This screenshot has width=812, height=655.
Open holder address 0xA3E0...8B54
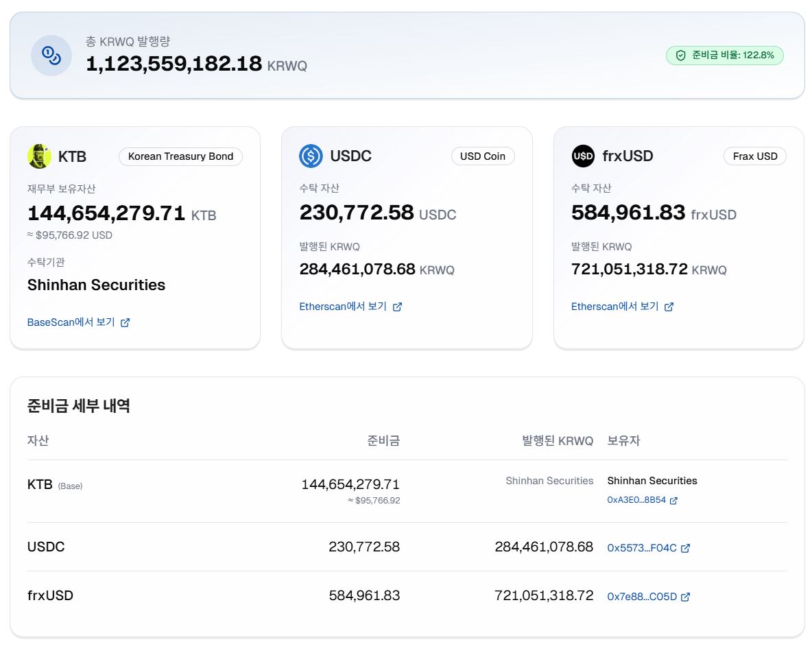coord(636,501)
